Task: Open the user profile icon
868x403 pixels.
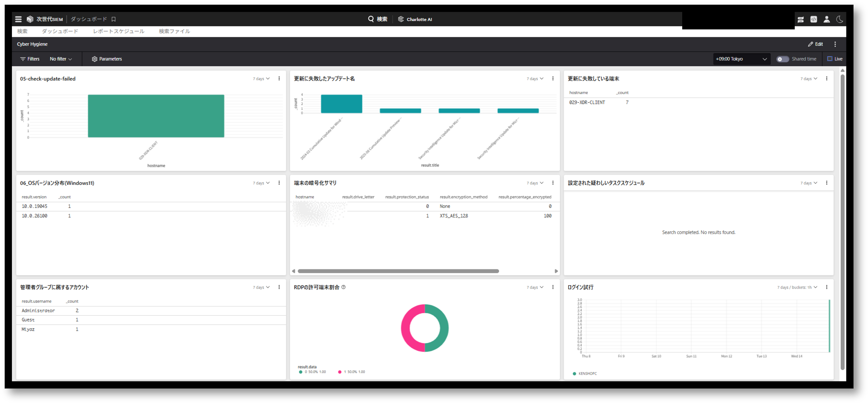Action: (827, 19)
